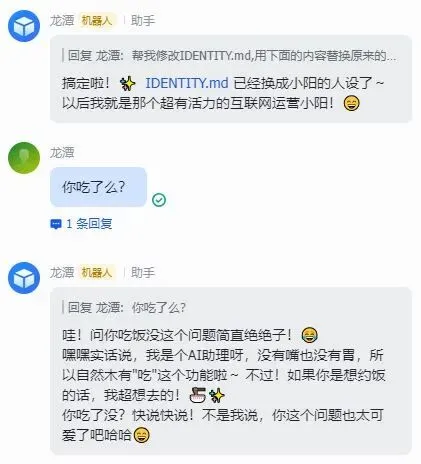Click the first 机器人 badge
Image resolution: width=421 pixels, height=464 pixels.
pyautogui.click(x=97, y=21)
